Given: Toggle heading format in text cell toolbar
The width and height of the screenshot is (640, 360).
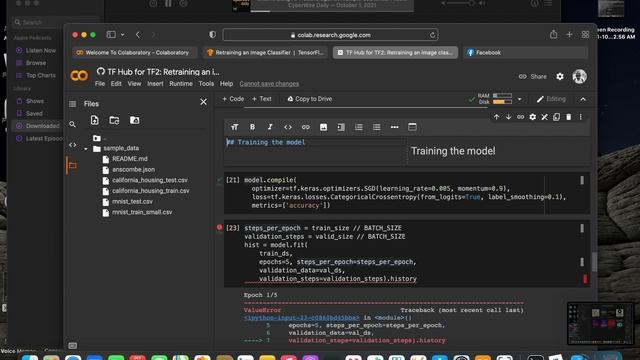Looking at the screenshot, I should [x=234, y=127].
